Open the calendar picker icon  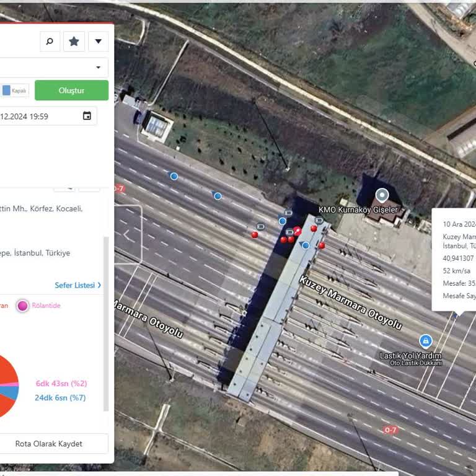pos(87,116)
